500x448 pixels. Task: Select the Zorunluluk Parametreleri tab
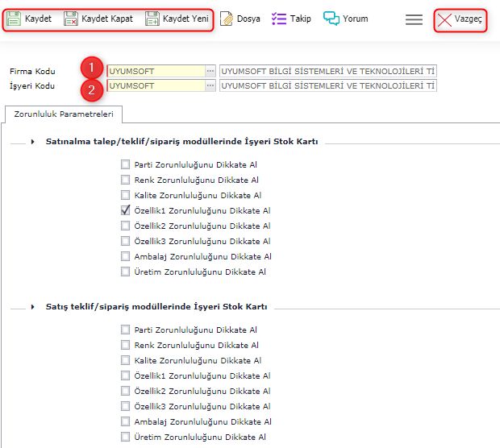pos(63,114)
